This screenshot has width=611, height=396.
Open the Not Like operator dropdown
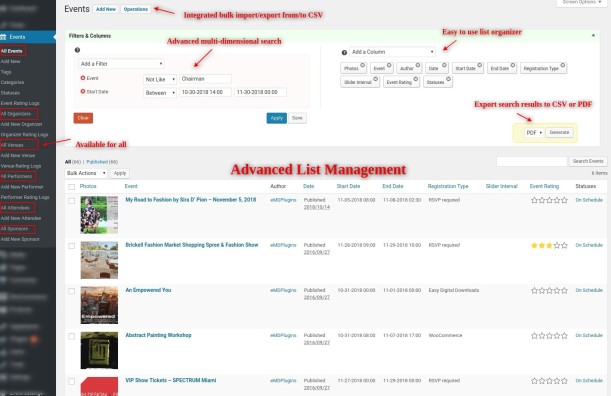tap(160, 79)
